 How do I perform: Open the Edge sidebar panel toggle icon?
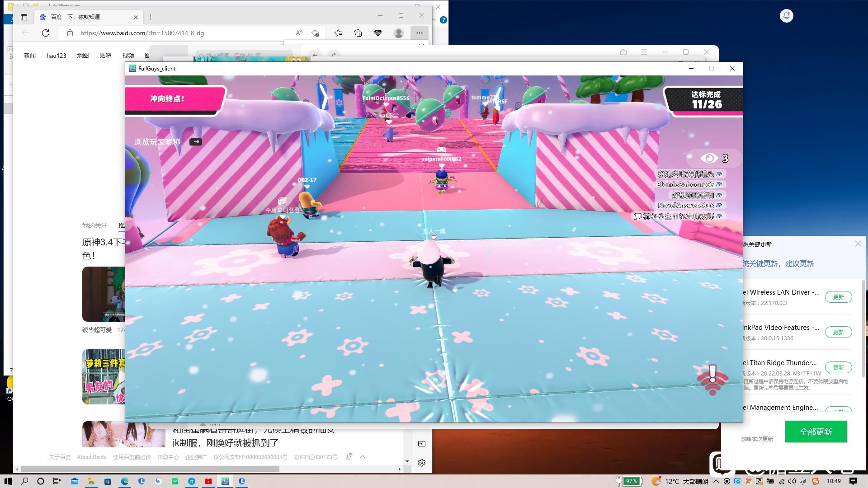(x=422, y=444)
